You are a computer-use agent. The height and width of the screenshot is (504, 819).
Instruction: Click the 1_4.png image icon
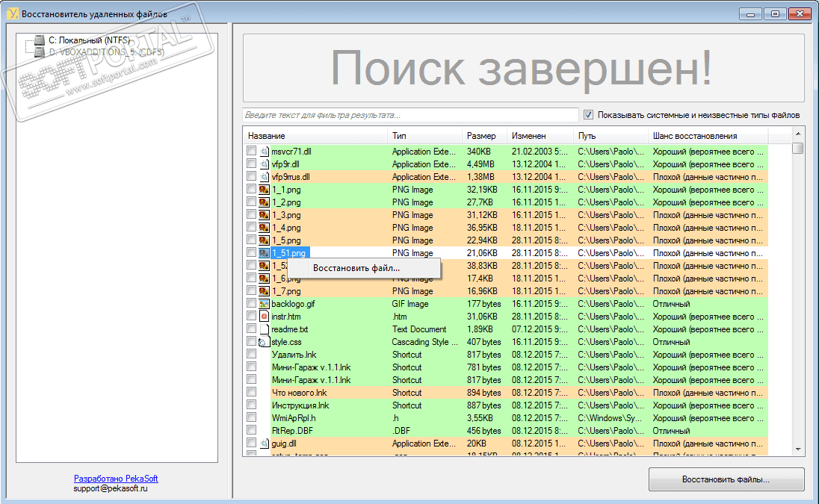click(x=265, y=228)
